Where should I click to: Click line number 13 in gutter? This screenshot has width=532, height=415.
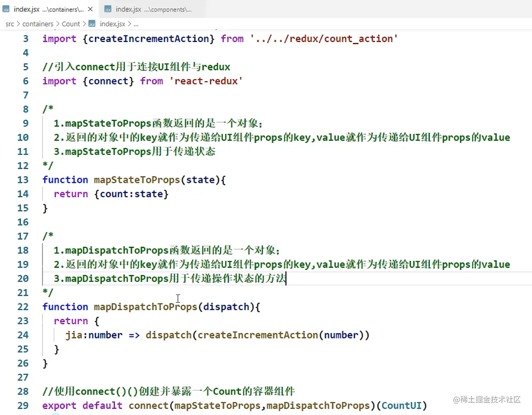(x=23, y=180)
